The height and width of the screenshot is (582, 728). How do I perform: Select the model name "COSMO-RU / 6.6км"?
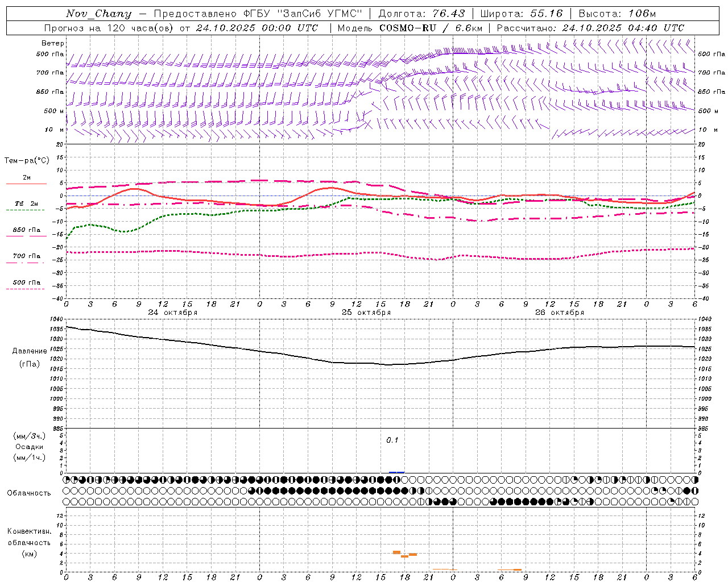pos(431,28)
